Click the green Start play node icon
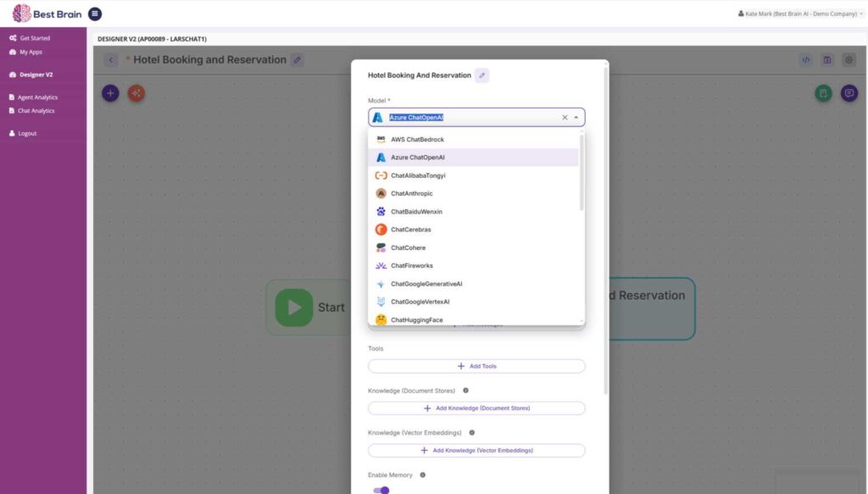868x494 pixels. point(294,308)
